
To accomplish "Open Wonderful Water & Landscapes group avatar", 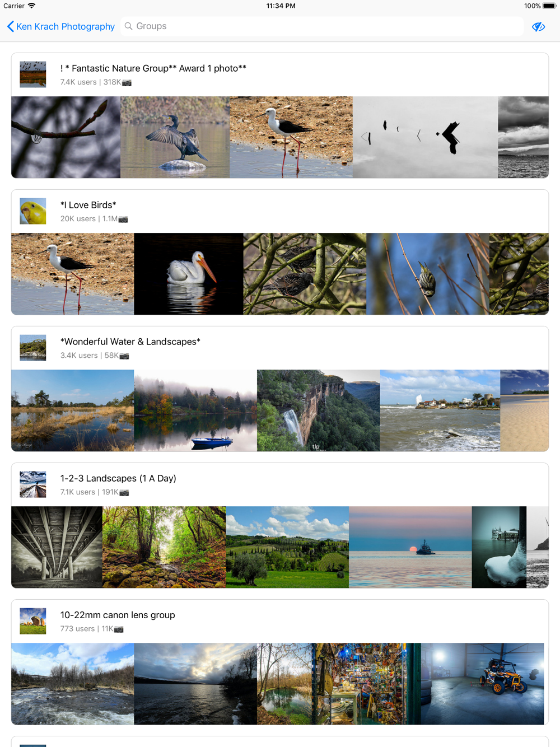I will [33, 348].
